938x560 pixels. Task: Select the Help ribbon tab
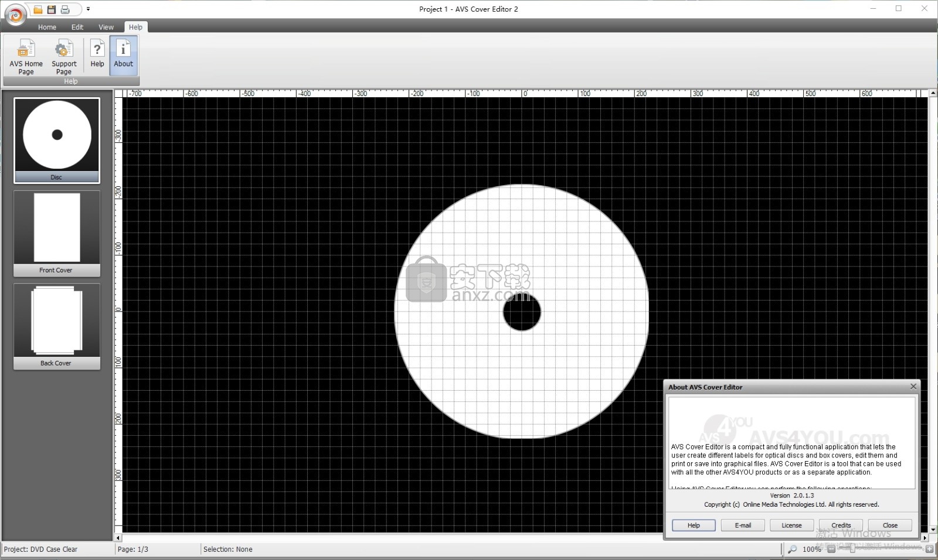[x=135, y=27]
